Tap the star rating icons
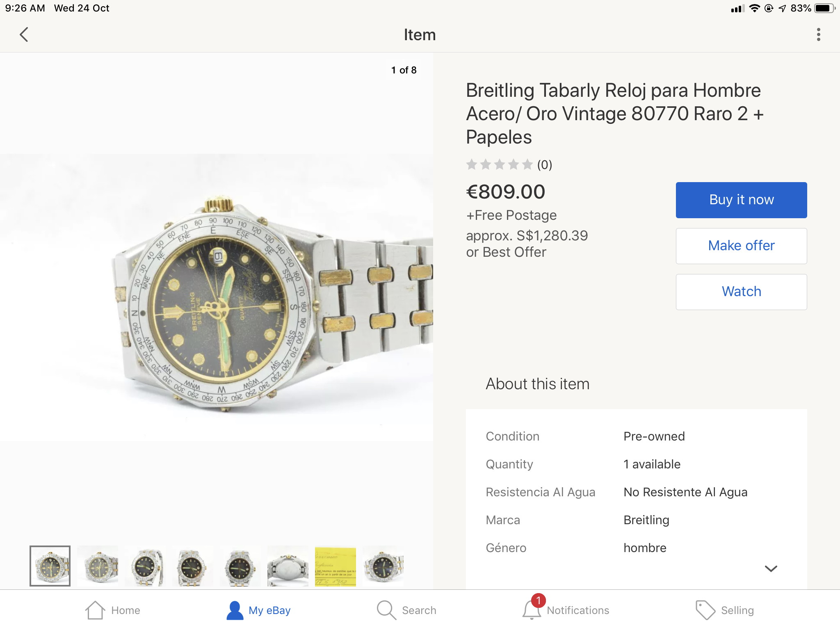Viewport: 840px width, 630px height. (499, 165)
